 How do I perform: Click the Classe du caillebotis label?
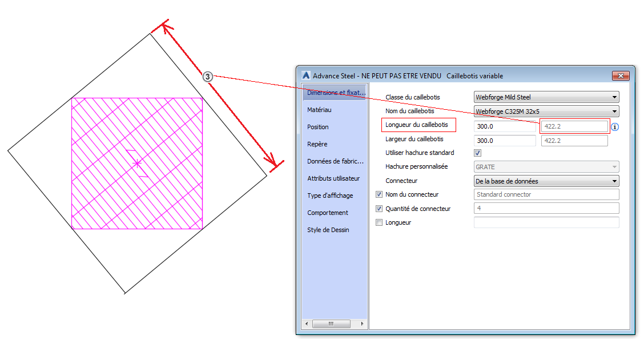412,97
